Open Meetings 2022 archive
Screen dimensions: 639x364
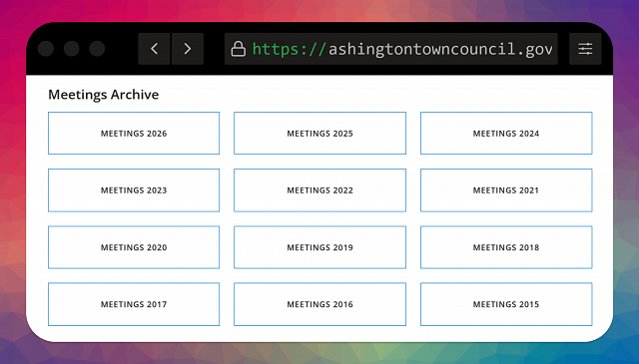tap(319, 190)
